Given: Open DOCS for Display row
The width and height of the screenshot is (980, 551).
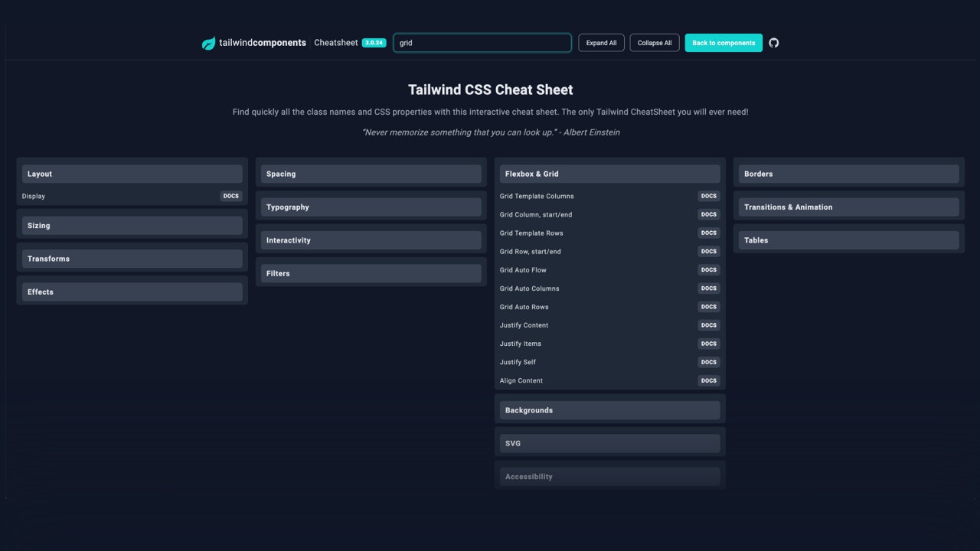Looking at the screenshot, I should [231, 196].
